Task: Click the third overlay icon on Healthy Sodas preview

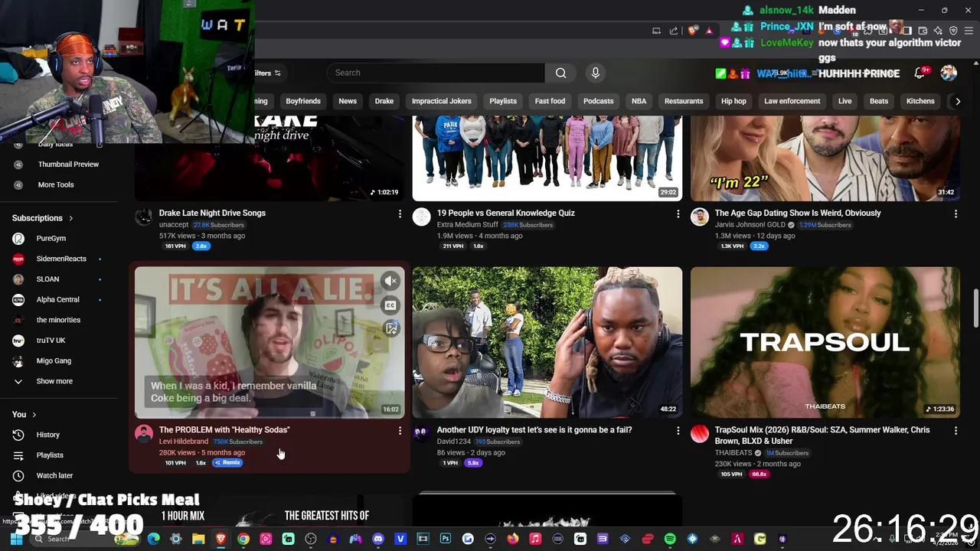Action: (390, 328)
